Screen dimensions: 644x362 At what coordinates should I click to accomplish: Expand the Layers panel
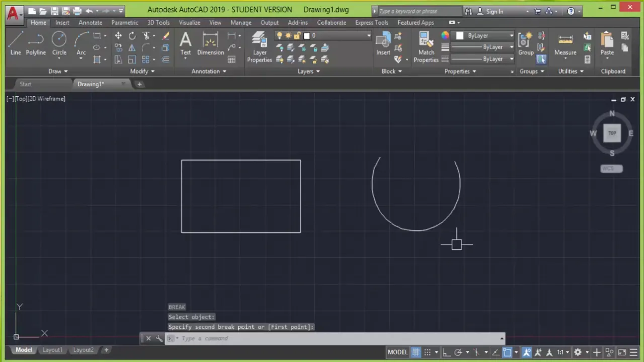pos(308,71)
